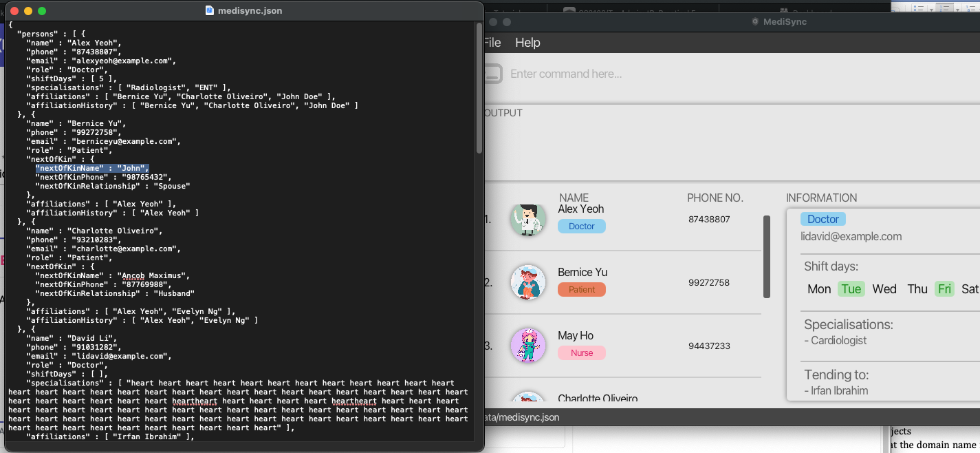Click the OUTPUT section label

pos(503,113)
